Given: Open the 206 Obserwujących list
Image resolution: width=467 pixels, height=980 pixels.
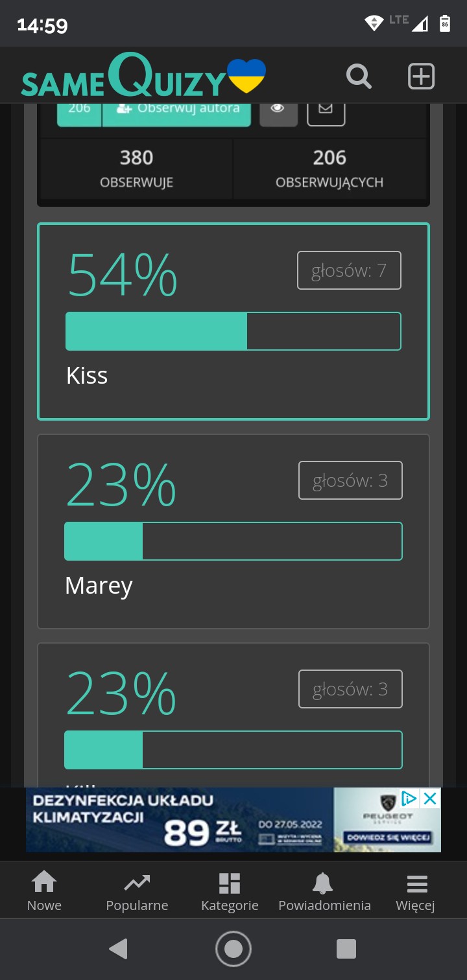Looking at the screenshot, I should coord(329,167).
